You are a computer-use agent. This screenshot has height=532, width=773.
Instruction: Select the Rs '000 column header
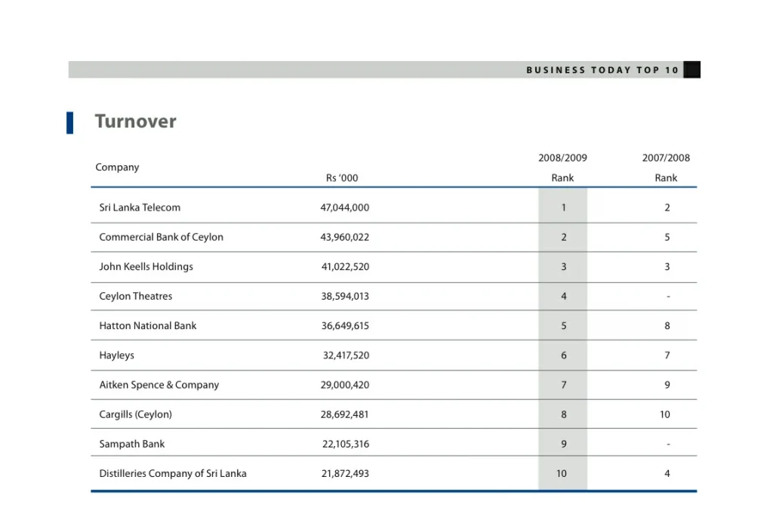[342, 178]
